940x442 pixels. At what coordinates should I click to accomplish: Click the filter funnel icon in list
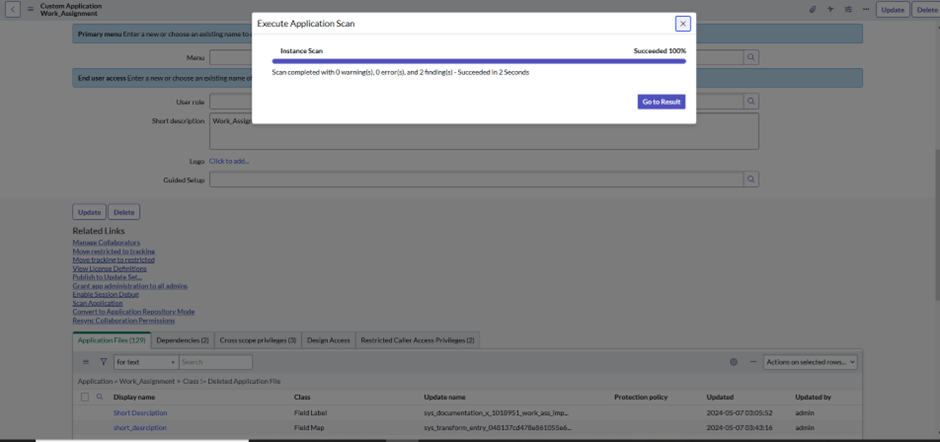pyautogui.click(x=103, y=362)
